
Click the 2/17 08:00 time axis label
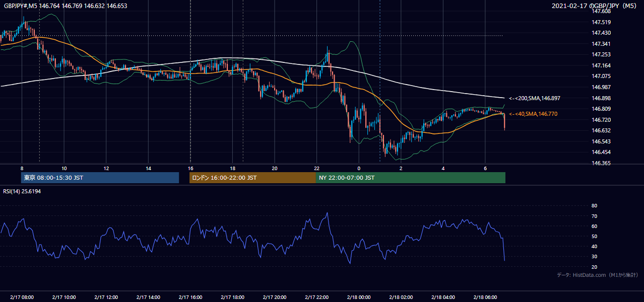[x=22, y=297]
